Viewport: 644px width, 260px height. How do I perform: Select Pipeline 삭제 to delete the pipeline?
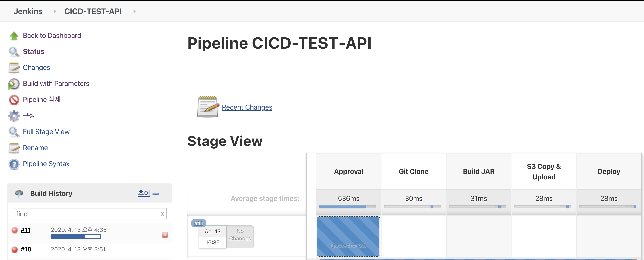point(42,100)
